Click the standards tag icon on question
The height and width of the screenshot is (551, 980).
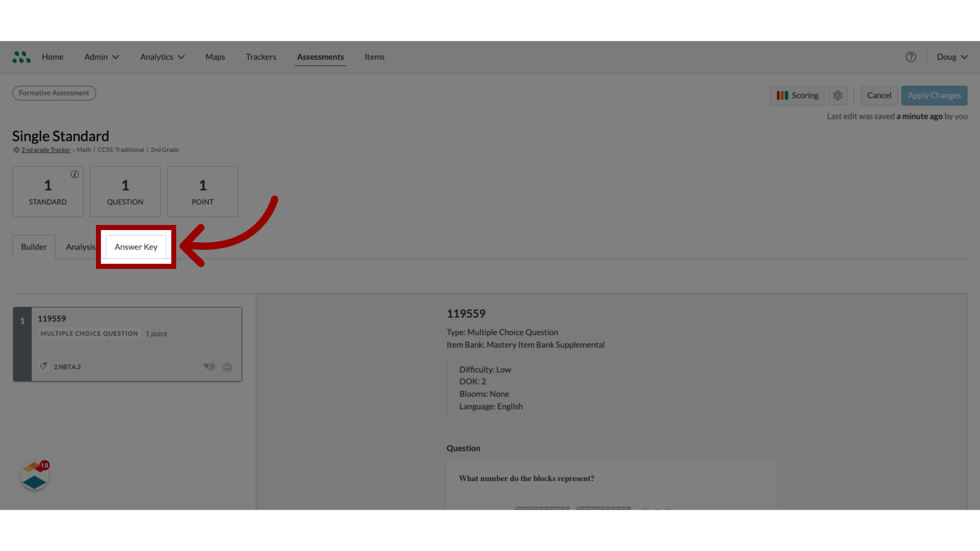(x=44, y=366)
